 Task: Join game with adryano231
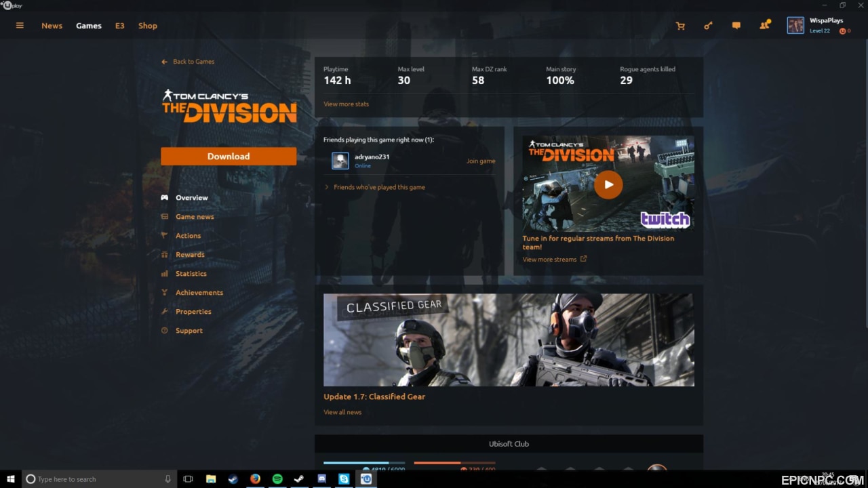[x=481, y=161]
